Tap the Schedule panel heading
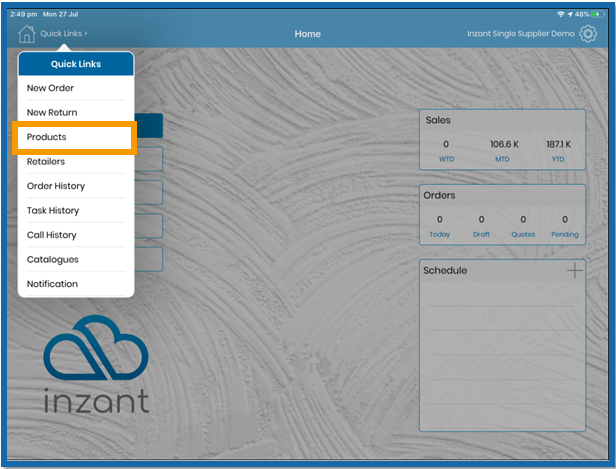616x469 pixels. (445, 270)
